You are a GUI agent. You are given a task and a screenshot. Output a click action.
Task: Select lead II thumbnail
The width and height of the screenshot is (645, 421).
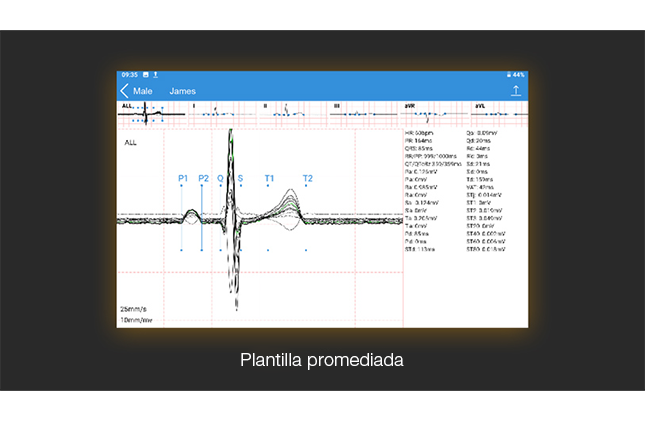point(292,113)
